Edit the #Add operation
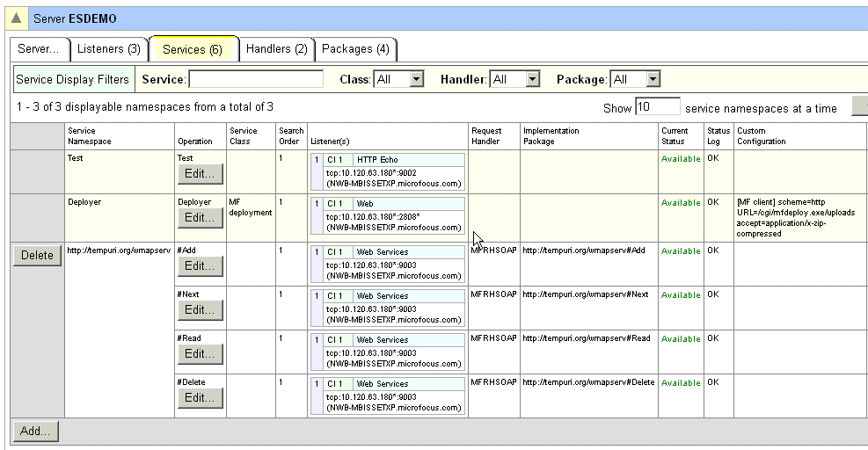This screenshot has width=868, height=450. (200, 266)
